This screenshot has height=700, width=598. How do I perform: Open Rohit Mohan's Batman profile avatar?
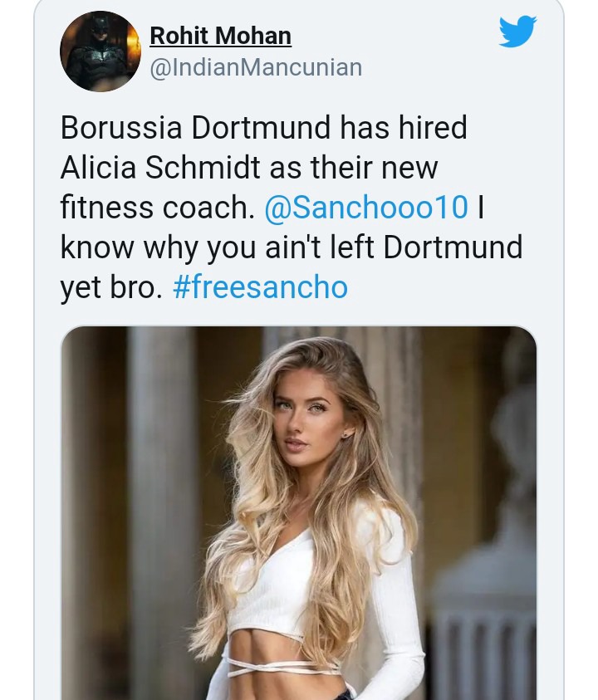[x=100, y=51]
